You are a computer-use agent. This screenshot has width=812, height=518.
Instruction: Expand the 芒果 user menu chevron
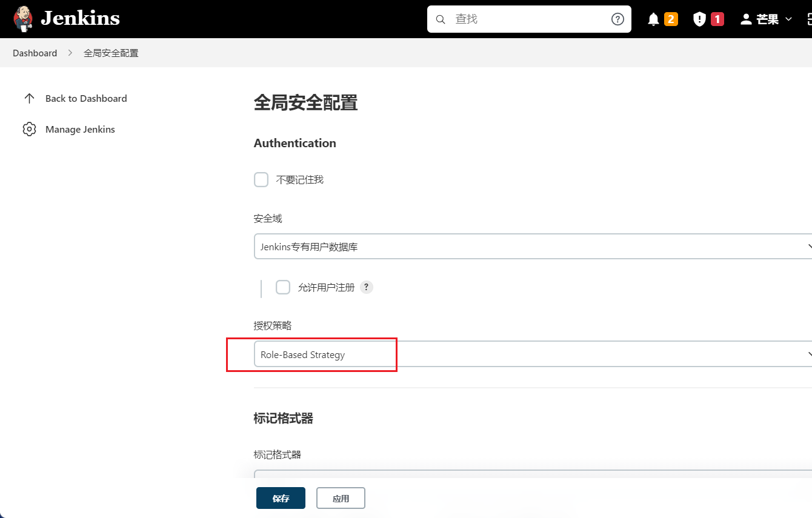(x=788, y=19)
